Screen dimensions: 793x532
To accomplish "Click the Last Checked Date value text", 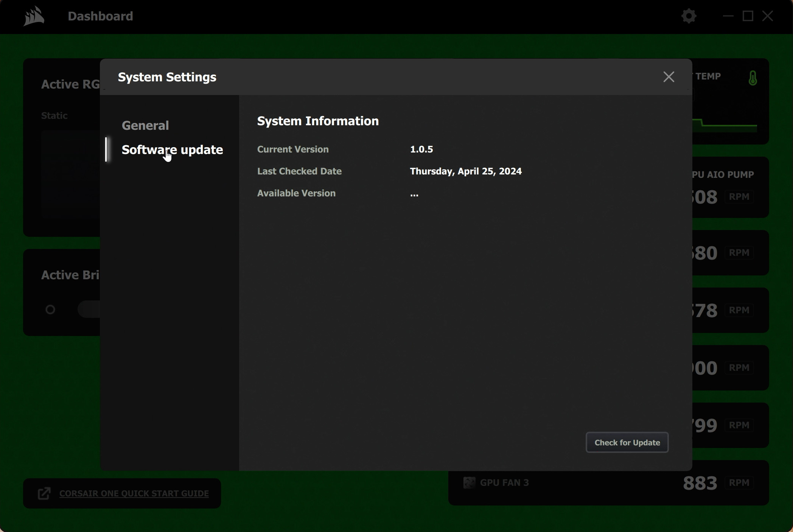I will click(466, 171).
